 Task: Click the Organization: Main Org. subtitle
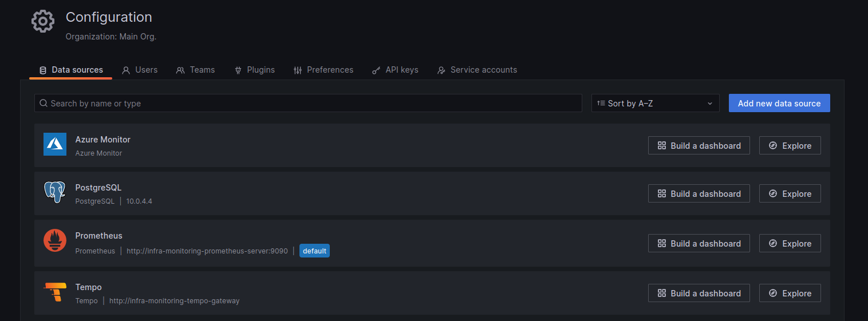(111, 37)
